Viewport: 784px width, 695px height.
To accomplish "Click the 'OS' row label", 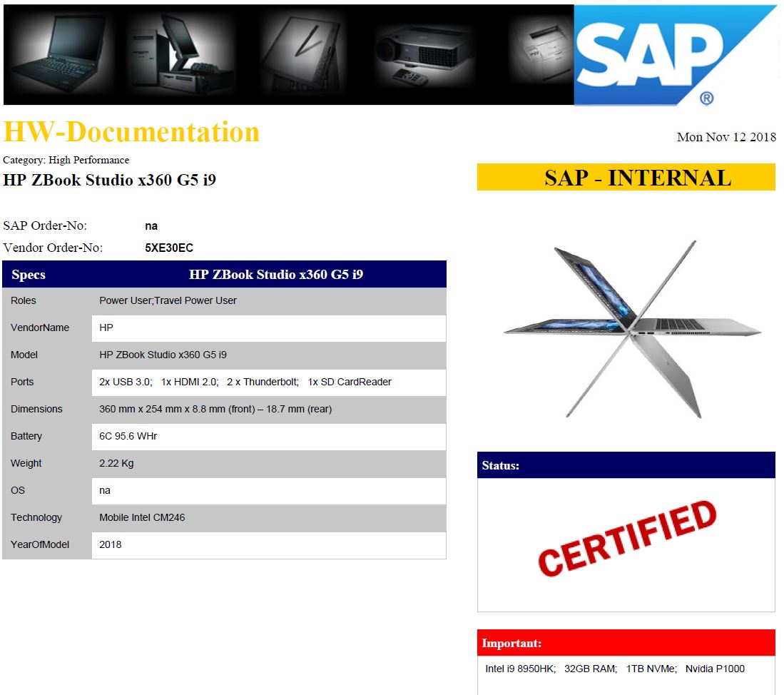I will point(18,490).
